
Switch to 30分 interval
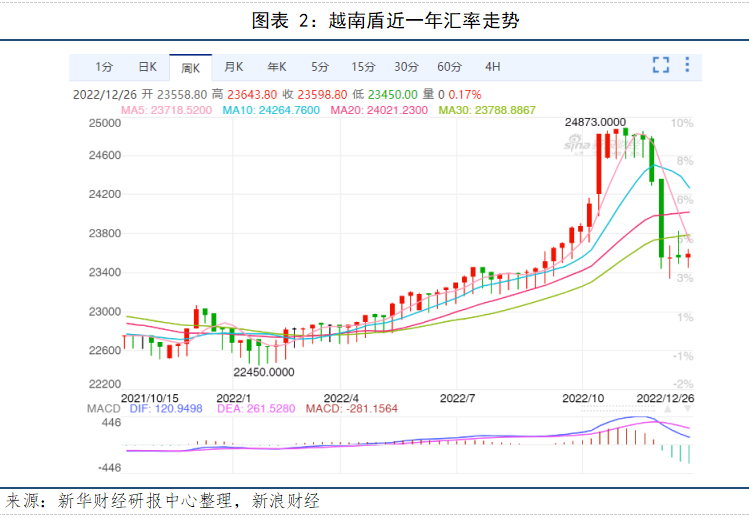(x=405, y=67)
